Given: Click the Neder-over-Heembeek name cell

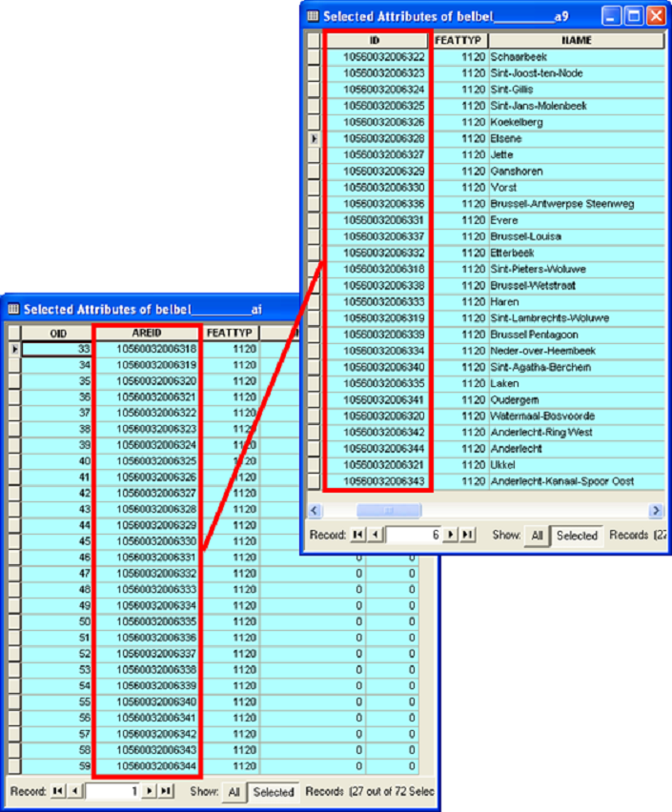Looking at the screenshot, I should coord(577,351).
